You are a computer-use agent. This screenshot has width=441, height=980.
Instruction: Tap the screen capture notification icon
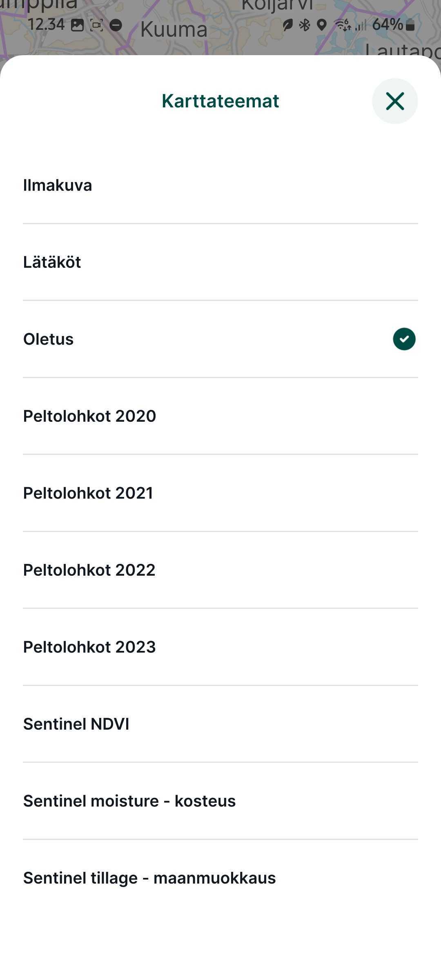[x=96, y=25]
